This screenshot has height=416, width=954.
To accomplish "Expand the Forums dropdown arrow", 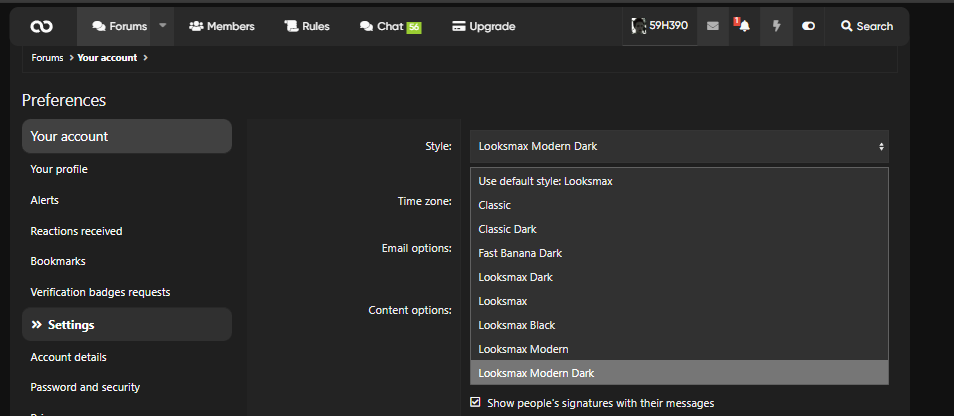I will coord(163,26).
